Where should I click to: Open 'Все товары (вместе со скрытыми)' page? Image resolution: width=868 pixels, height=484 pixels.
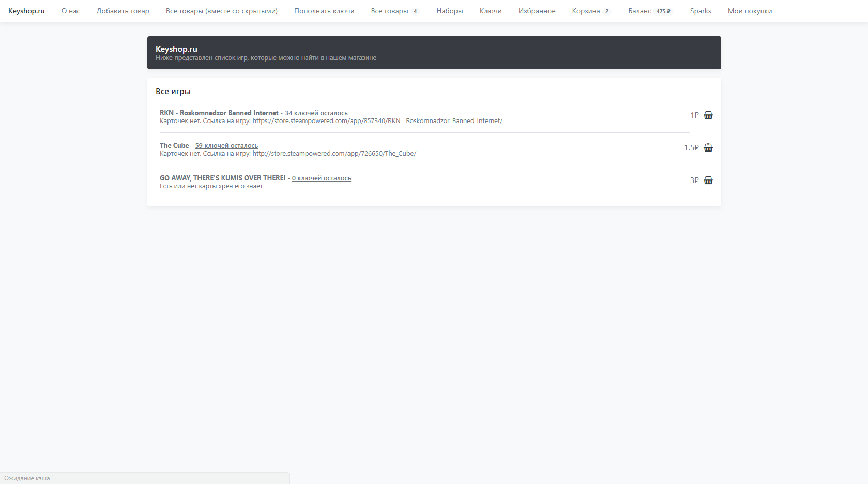pos(221,11)
